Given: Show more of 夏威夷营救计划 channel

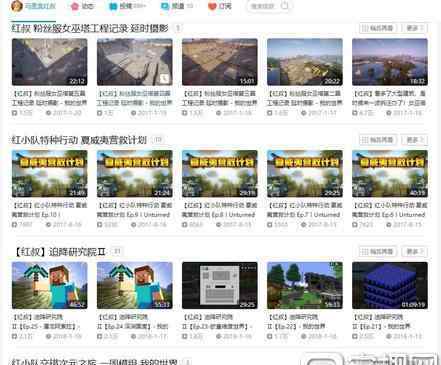Looking at the screenshot, I should pos(414,140).
